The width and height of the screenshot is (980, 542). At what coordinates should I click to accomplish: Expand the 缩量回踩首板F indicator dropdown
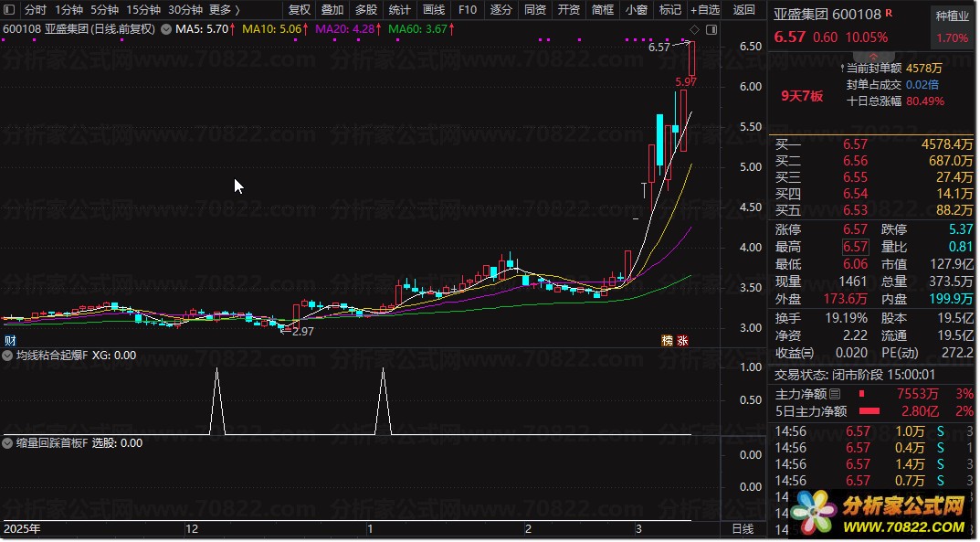7,443
